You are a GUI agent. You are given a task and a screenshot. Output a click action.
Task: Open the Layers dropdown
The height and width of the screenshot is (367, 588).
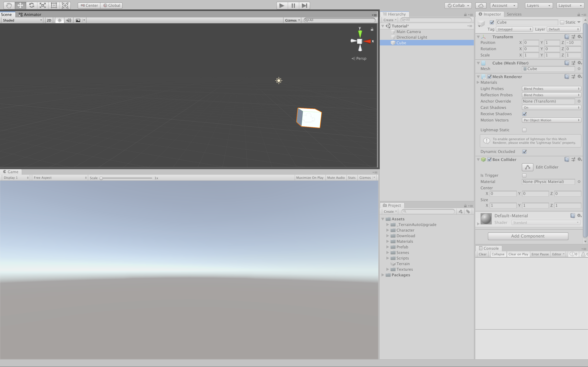pyautogui.click(x=538, y=5)
